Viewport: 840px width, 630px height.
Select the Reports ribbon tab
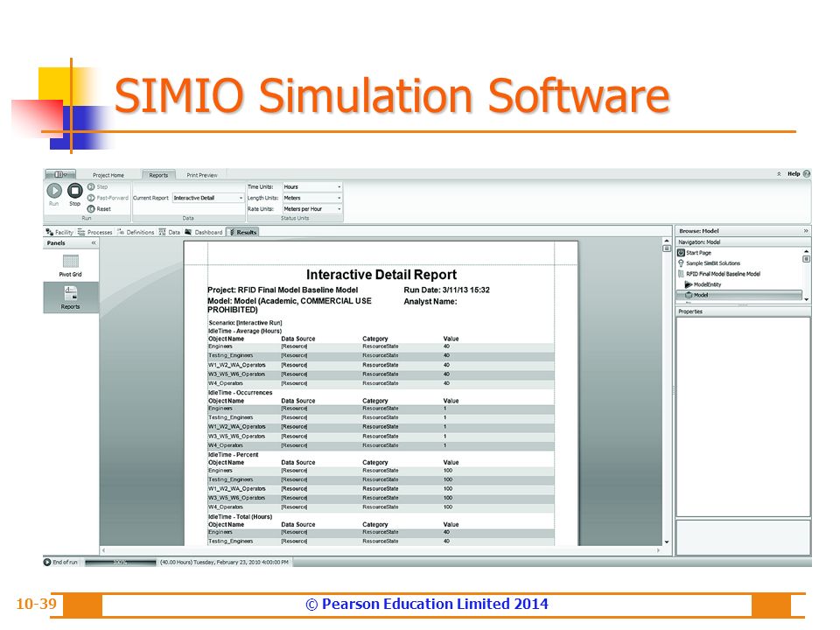click(158, 175)
